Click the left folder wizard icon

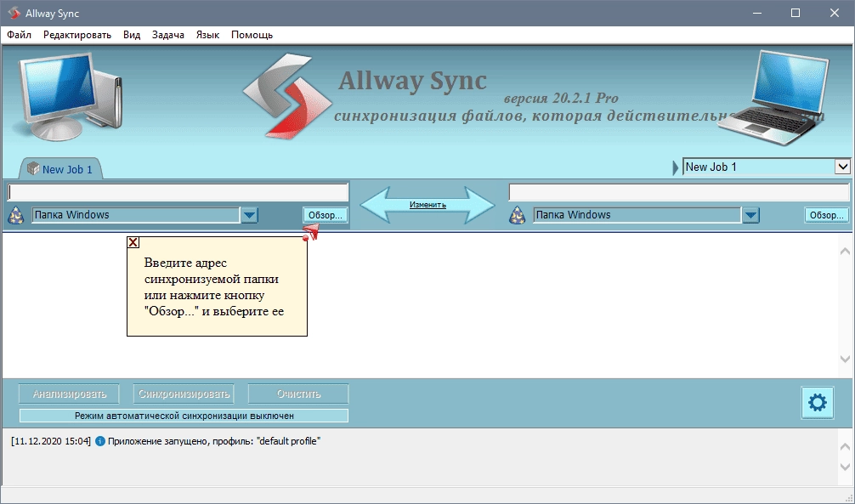(16, 216)
